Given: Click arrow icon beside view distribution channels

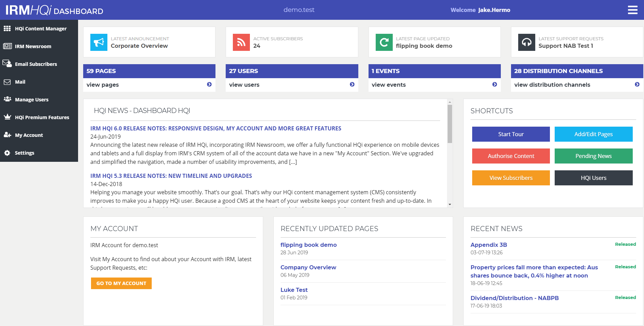Looking at the screenshot, I should (637, 84).
